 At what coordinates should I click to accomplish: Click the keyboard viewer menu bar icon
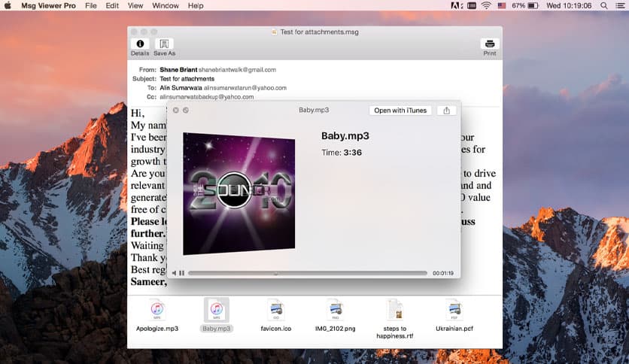coord(472,5)
